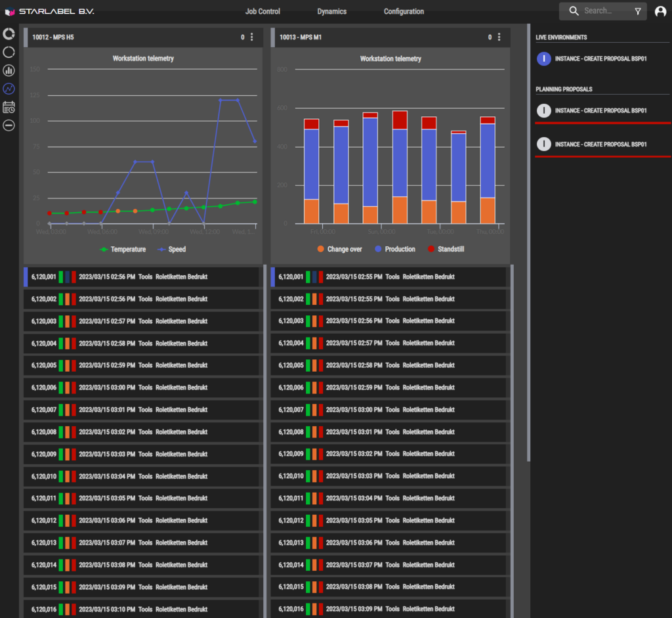Click the magnifier search icon
Viewport: 672px width, 618px height.
point(574,11)
